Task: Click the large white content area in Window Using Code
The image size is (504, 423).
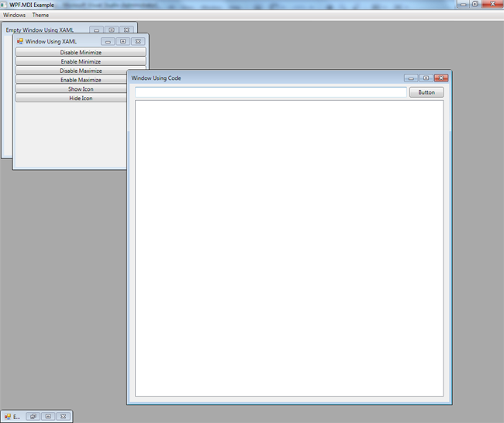Action: click(289, 248)
